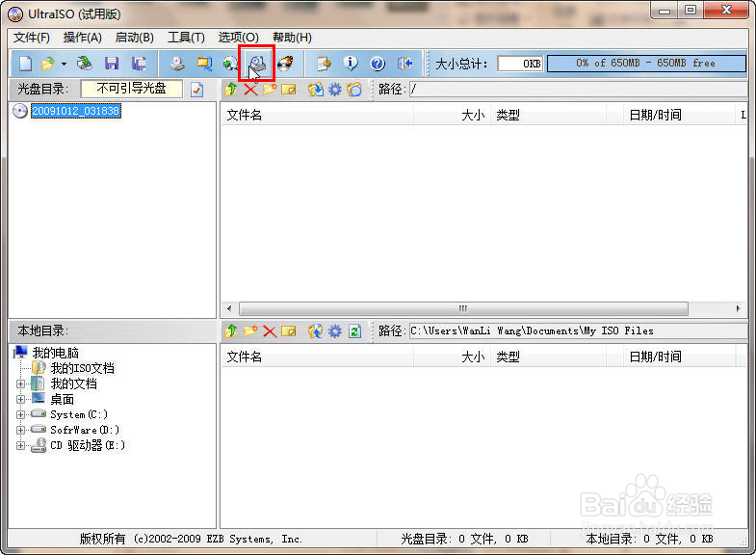Click the '0% of 650MB' capacity bar
Screen dimensions: 756x555
click(x=646, y=64)
